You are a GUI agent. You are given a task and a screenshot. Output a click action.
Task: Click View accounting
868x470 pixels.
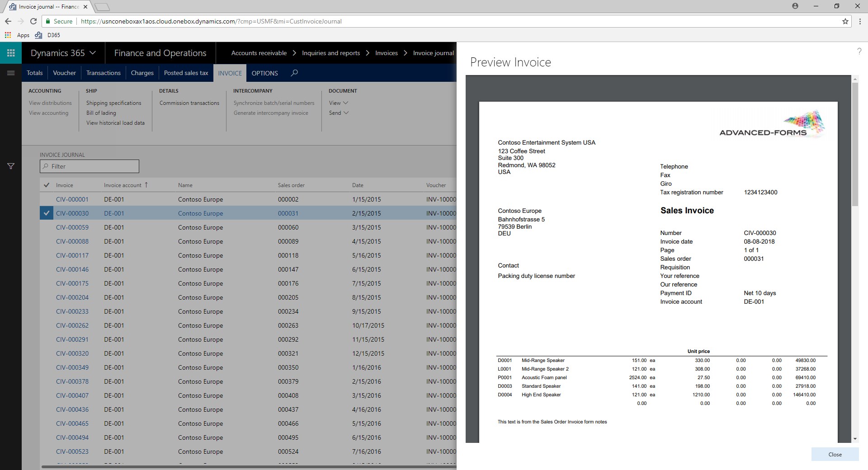[48, 113]
